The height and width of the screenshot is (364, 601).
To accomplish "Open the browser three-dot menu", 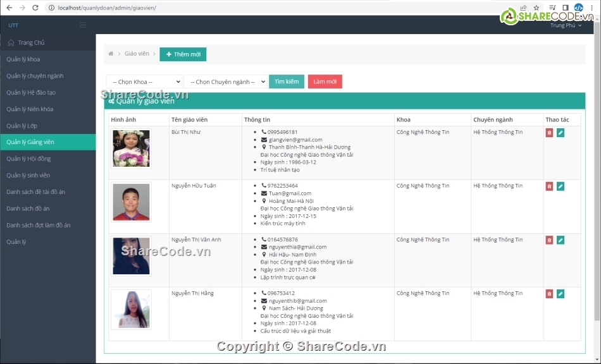I will pos(592,8).
